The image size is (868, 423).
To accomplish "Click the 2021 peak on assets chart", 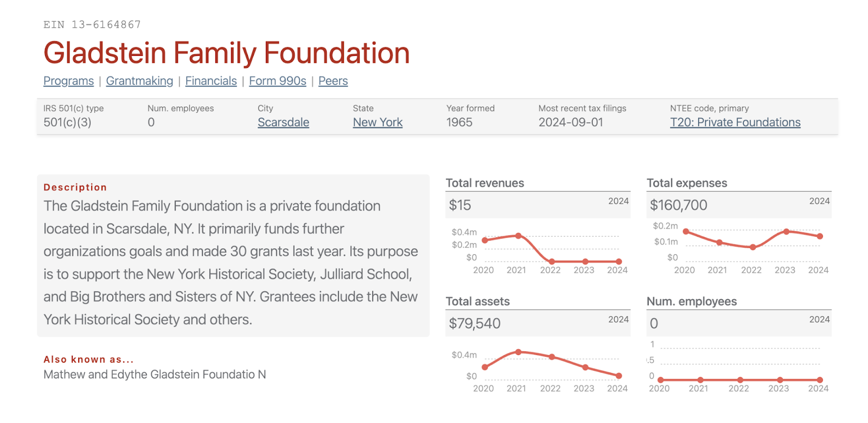I will 519,352.
